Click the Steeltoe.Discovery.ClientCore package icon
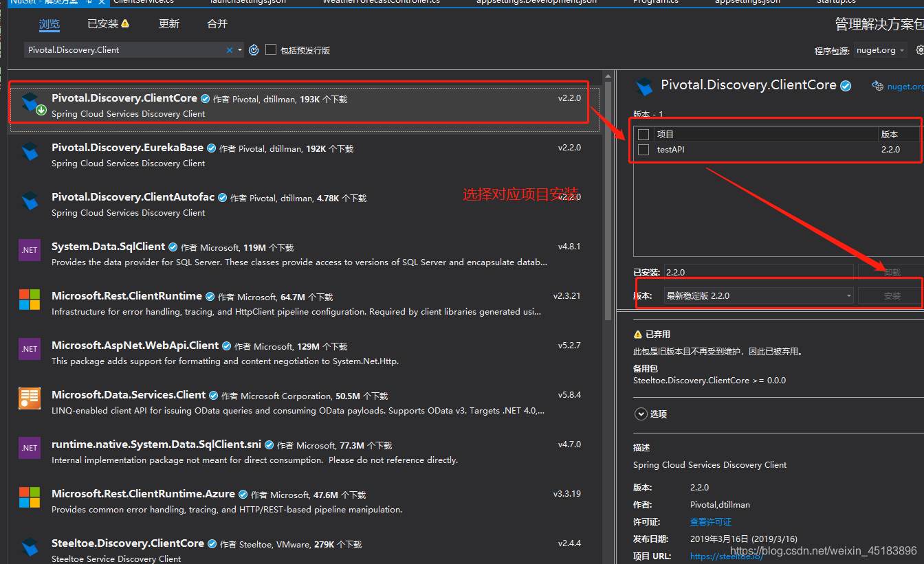Screen dimensions: 924x564 click(x=30, y=548)
